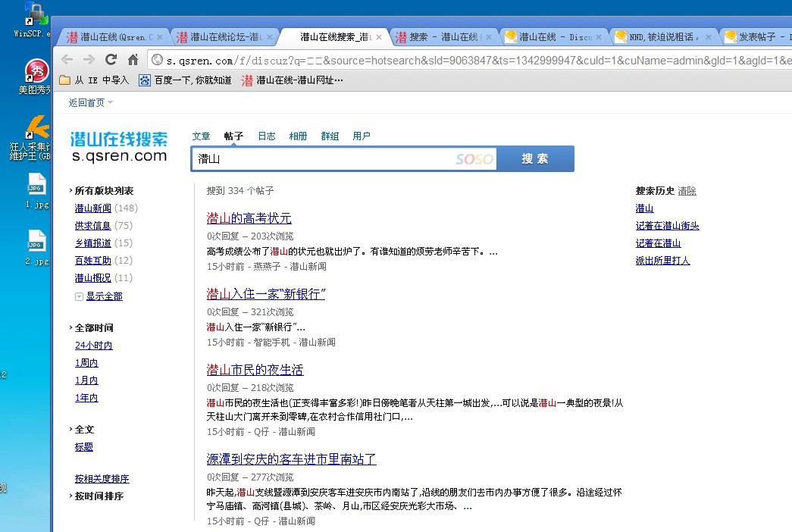
Task: Search by 标题 only
Action: (84, 446)
